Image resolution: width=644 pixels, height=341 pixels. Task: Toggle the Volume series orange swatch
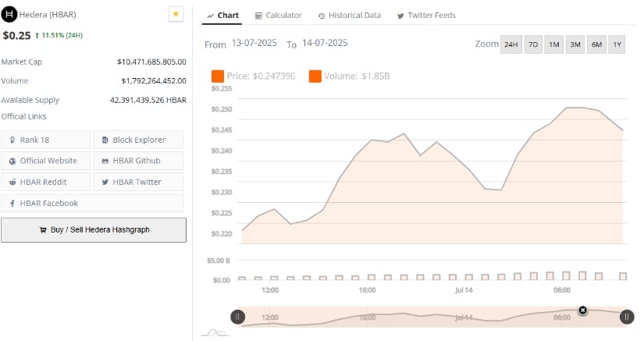[315, 76]
